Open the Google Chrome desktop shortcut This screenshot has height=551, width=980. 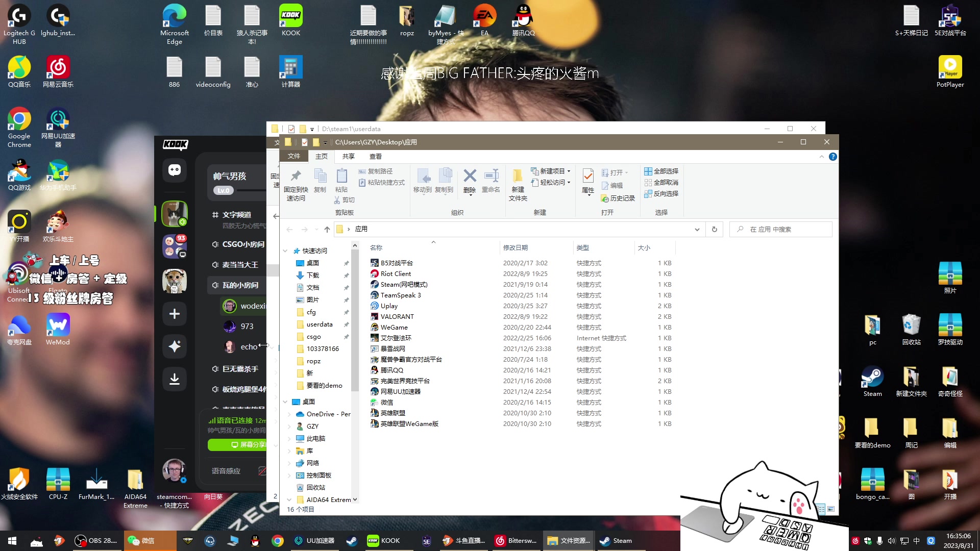19,128
